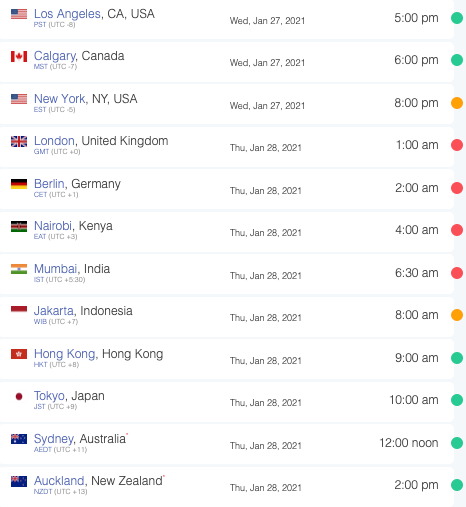
Task: Click the Germany flag beside Berlin
Action: (x=19, y=184)
